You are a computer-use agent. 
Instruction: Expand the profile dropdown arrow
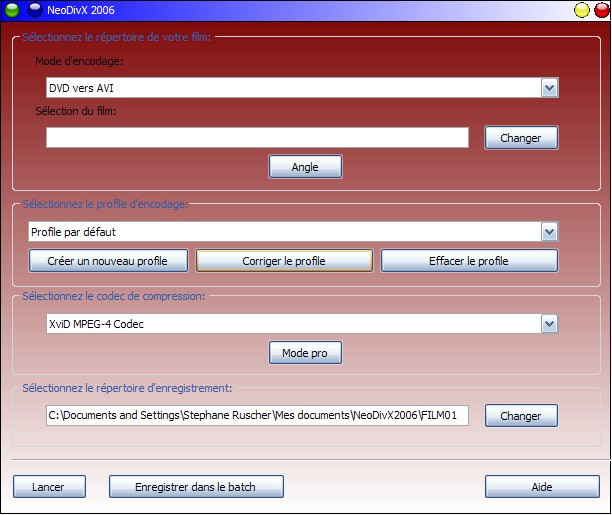click(550, 232)
